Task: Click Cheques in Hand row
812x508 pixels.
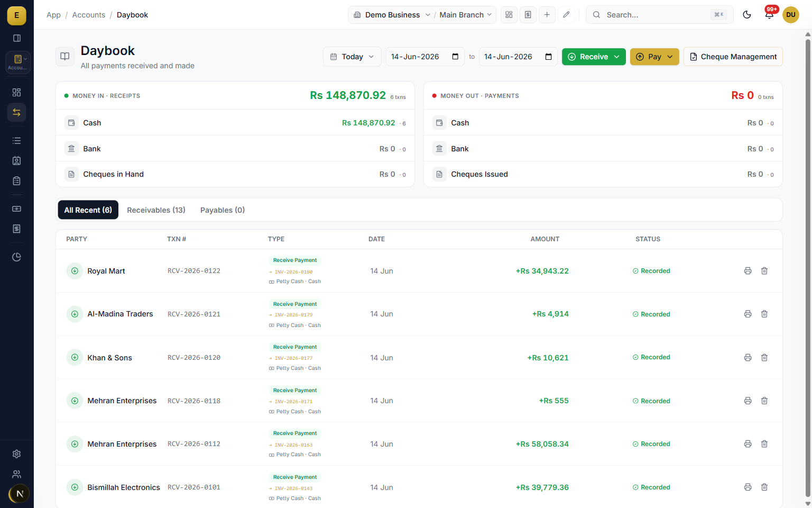Action: [x=235, y=174]
